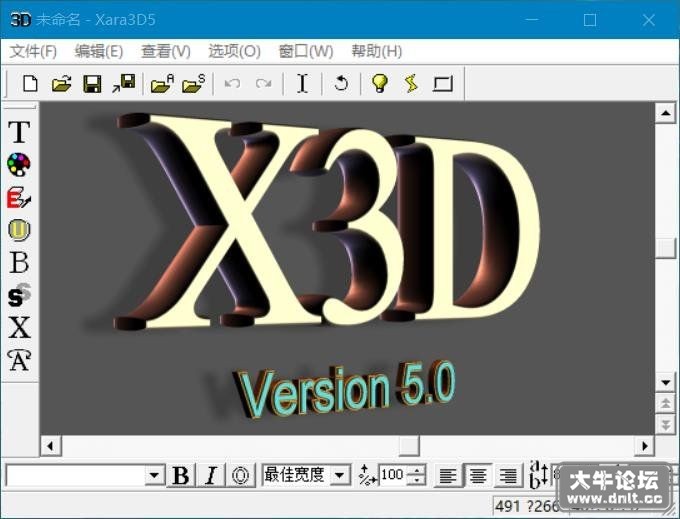
Task: Click the horizontal scrollbar right arrow
Action: click(644, 446)
